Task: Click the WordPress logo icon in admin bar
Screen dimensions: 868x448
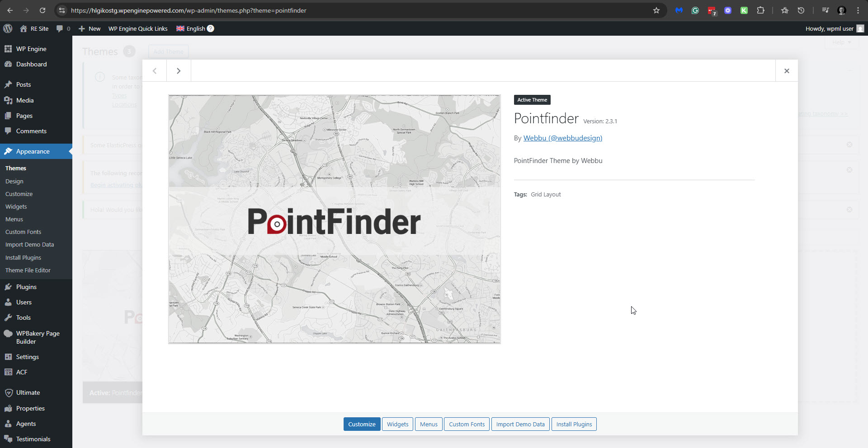Action: (8, 28)
